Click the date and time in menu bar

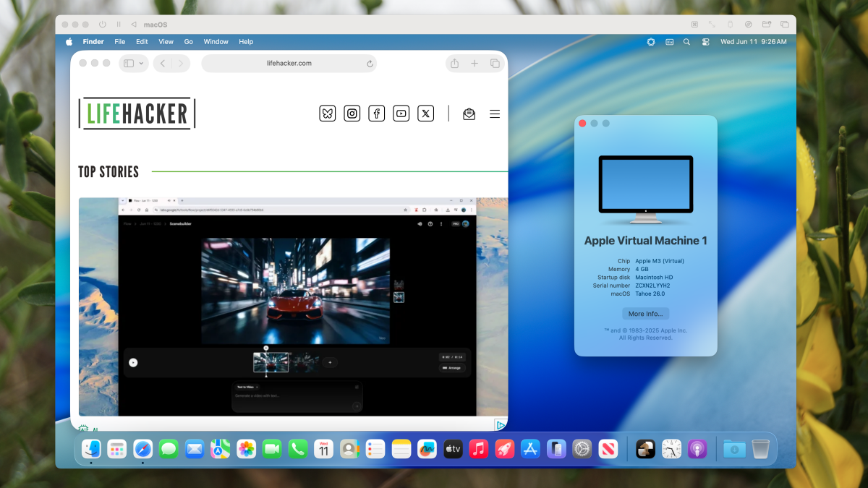pos(754,42)
